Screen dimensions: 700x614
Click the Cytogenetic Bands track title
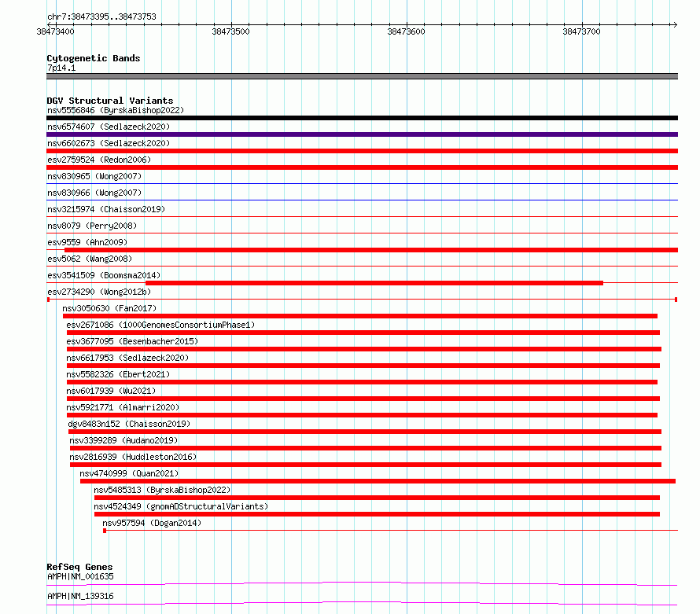(94, 58)
